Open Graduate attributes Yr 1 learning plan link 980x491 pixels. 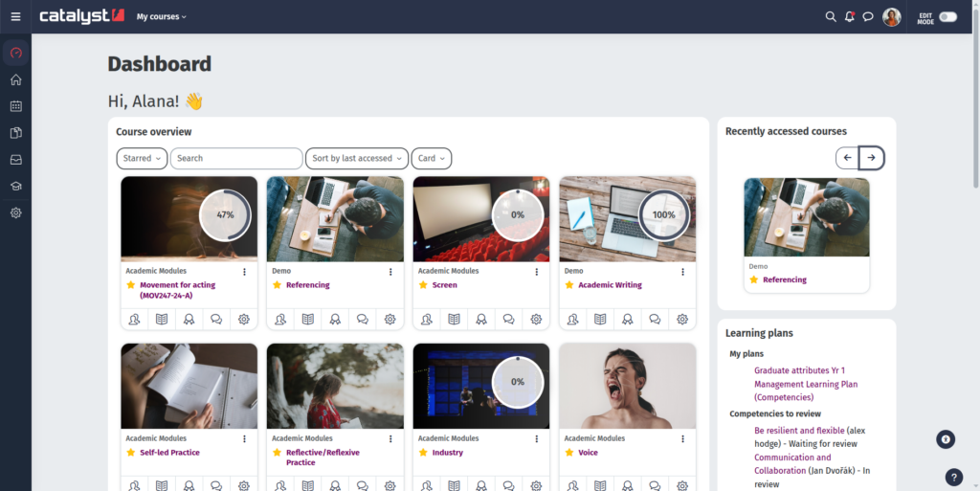pos(799,370)
